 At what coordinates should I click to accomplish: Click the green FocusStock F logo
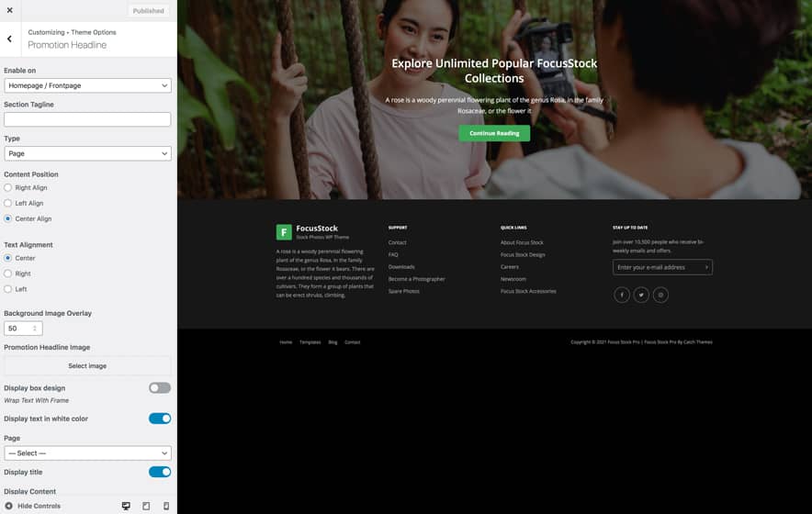(x=284, y=232)
